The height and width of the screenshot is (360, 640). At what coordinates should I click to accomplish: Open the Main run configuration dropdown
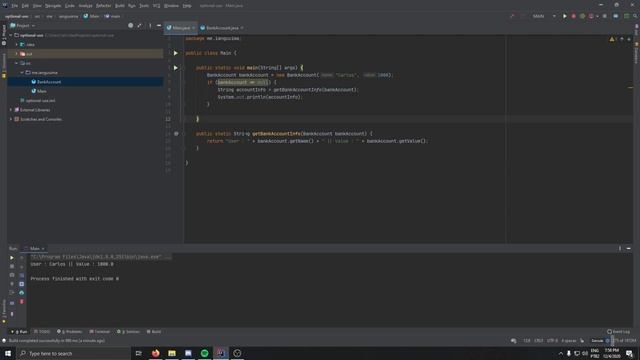(x=543, y=16)
